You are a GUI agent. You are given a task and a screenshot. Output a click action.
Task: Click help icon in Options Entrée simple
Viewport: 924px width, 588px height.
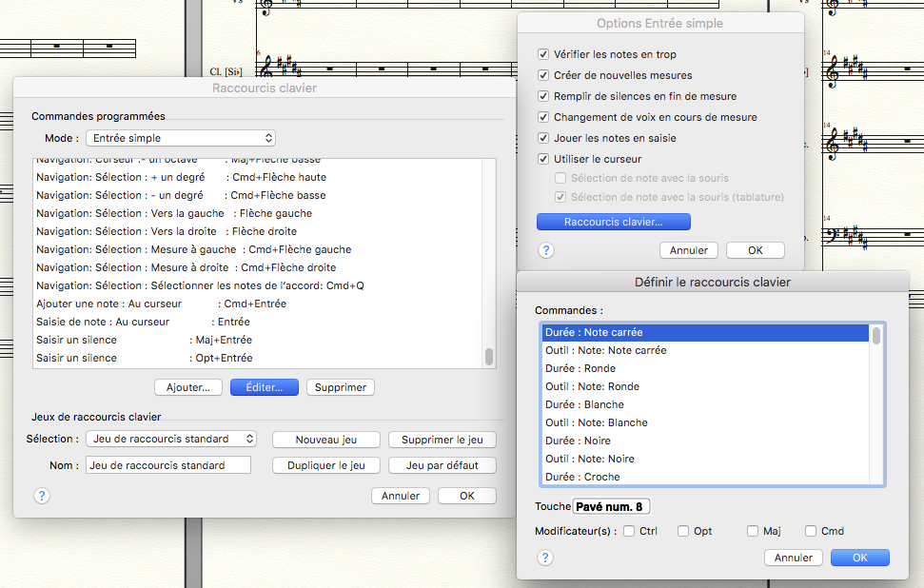pyautogui.click(x=545, y=250)
